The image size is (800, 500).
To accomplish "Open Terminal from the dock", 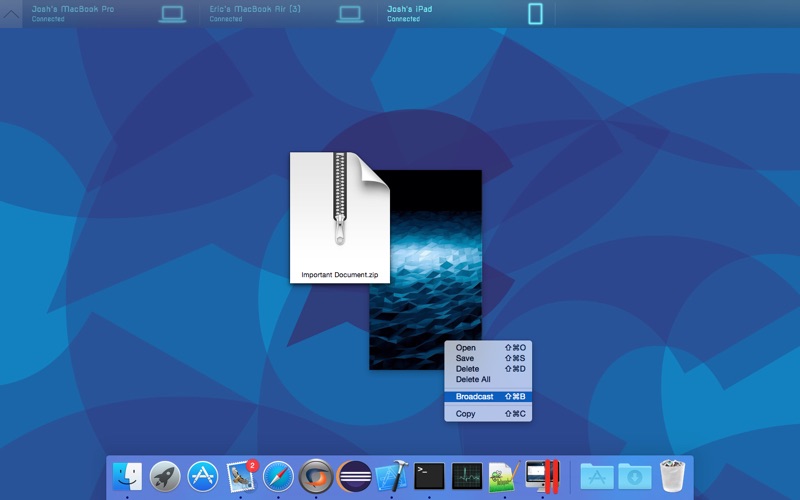I will pyautogui.click(x=429, y=476).
